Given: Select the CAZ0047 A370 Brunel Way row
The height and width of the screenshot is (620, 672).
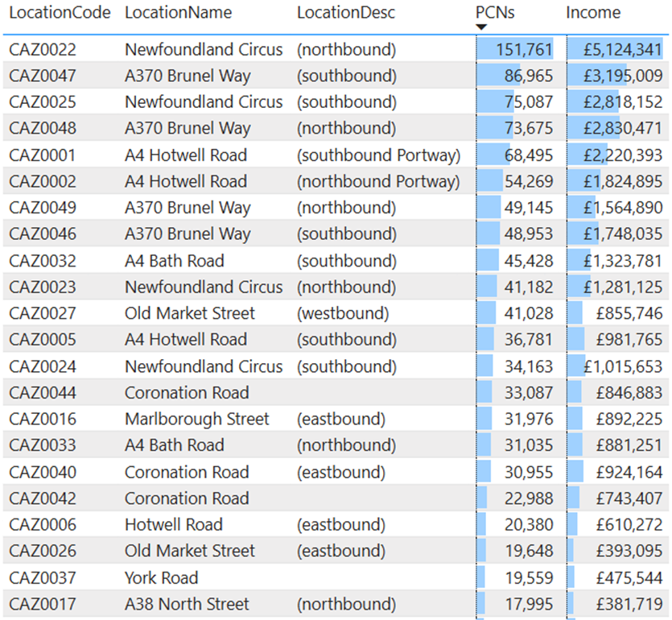Looking at the screenshot, I should click(x=188, y=76).
